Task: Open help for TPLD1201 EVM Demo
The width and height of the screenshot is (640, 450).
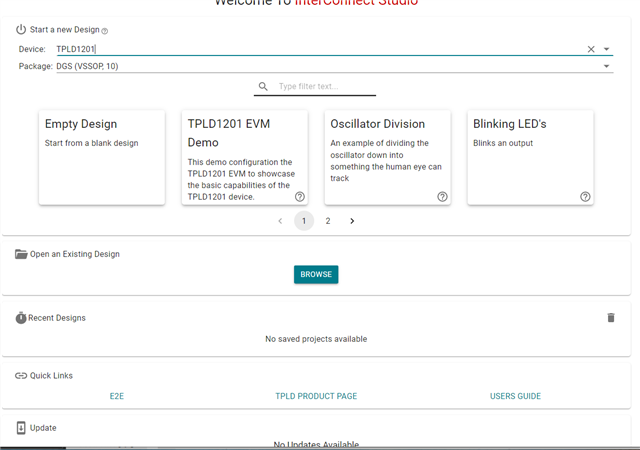Action: 300,197
